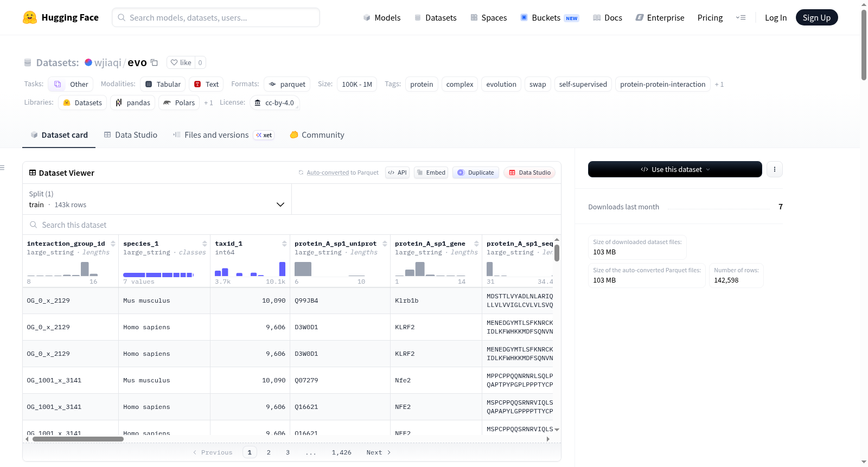Click the wjiaqi username link
This screenshot has width=868, height=467.
[108, 62]
